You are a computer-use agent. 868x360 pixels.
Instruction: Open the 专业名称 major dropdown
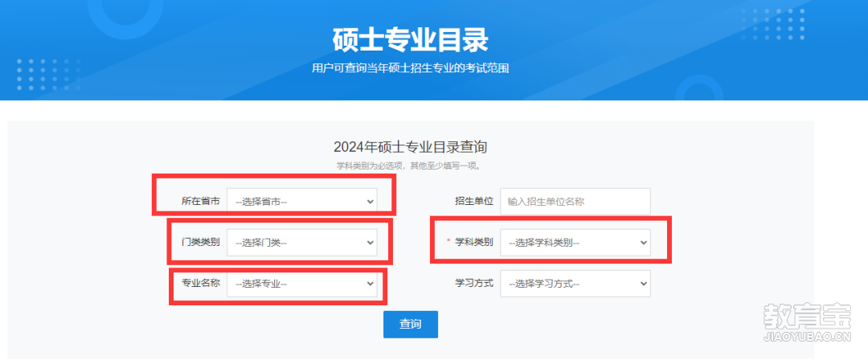click(301, 284)
